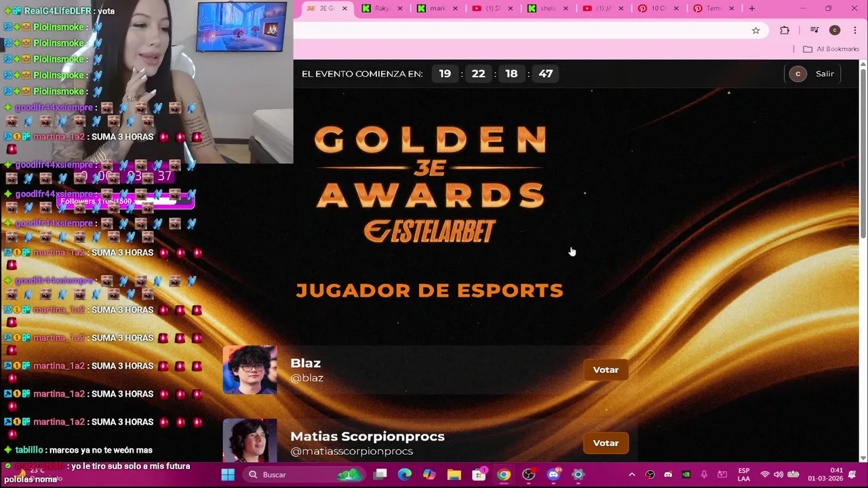The height and width of the screenshot is (488, 868).
Task: Switch to the 'shele' Kick tab
Action: click(548, 8)
